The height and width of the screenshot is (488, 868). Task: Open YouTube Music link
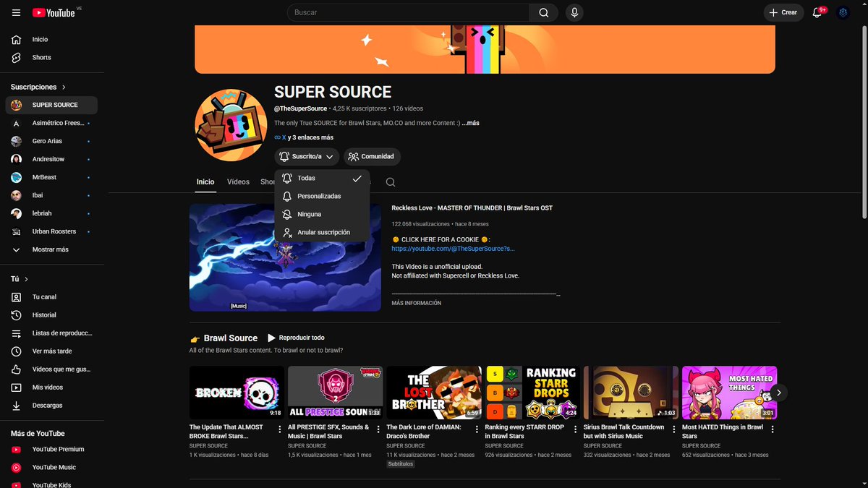pyautogui.click(x=51, y=467)
